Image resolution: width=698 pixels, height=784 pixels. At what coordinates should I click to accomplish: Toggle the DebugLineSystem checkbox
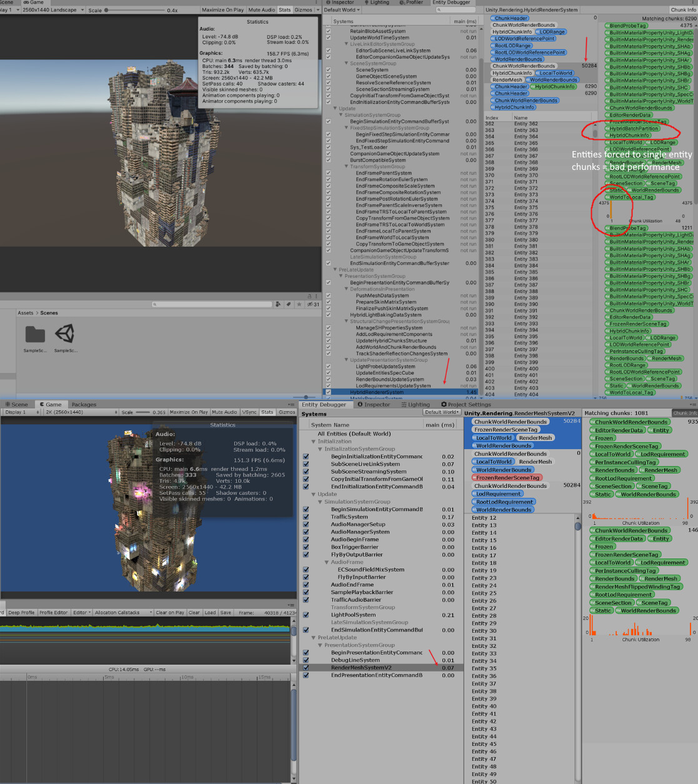tap(306, 660)
